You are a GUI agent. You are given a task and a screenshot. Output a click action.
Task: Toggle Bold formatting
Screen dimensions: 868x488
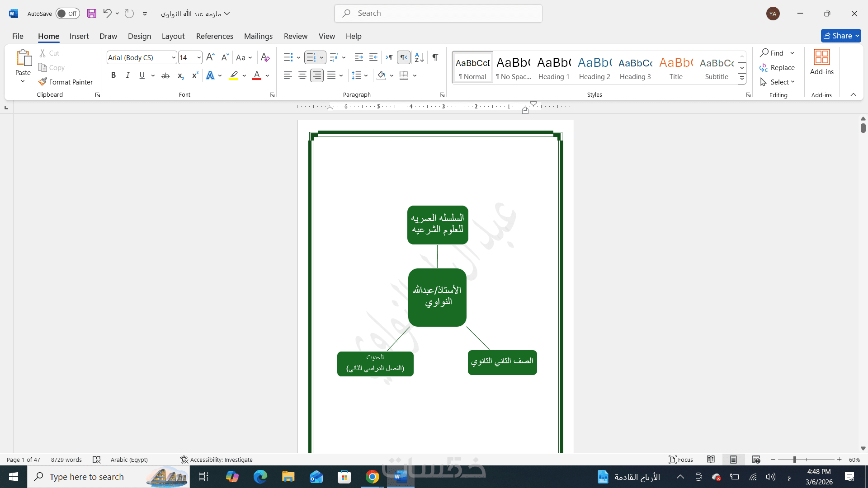click(x=113, y=75)
